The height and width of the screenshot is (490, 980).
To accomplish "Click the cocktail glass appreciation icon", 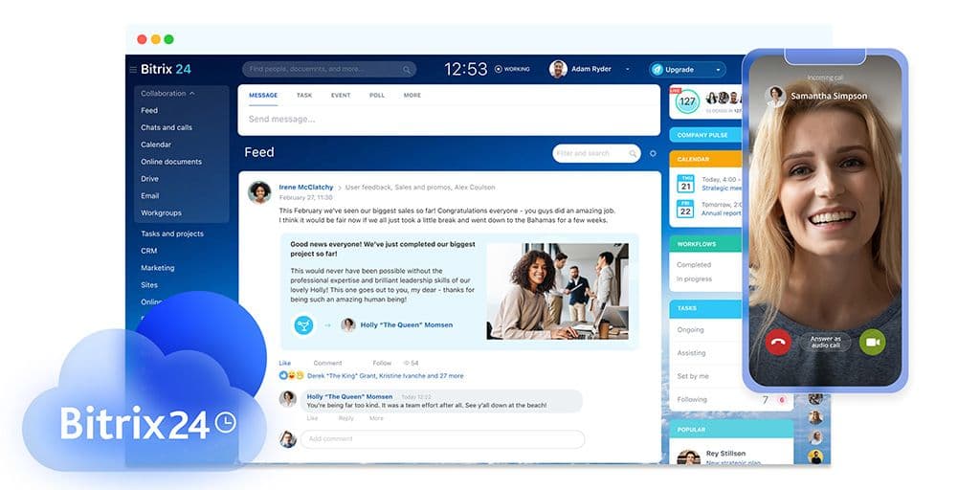I will 303,324.
